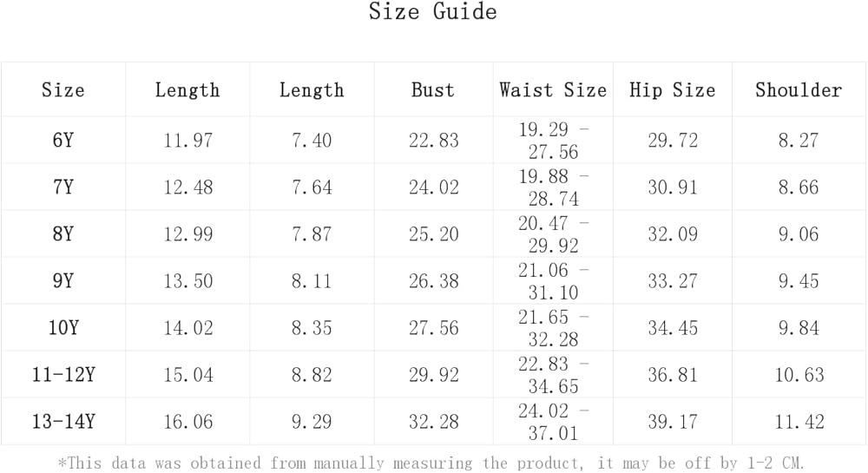Click the Size Guide title
Screen dimensions: 868x473
pos(432,12)
